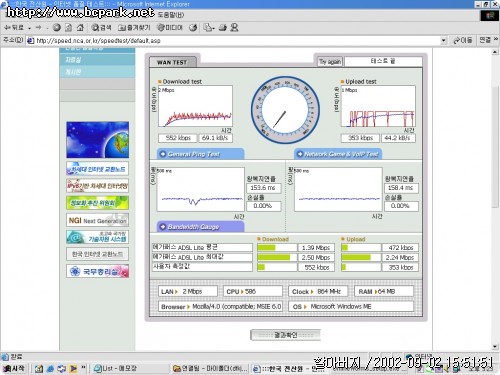Click the Print toolbar icon
This screenshot has width=500, height=375.
tap(223, 28)
